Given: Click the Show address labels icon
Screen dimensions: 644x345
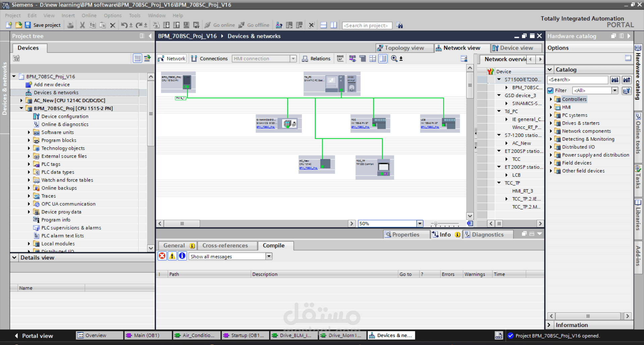Looking at the screenshot, I should click(x=352, y=59).
